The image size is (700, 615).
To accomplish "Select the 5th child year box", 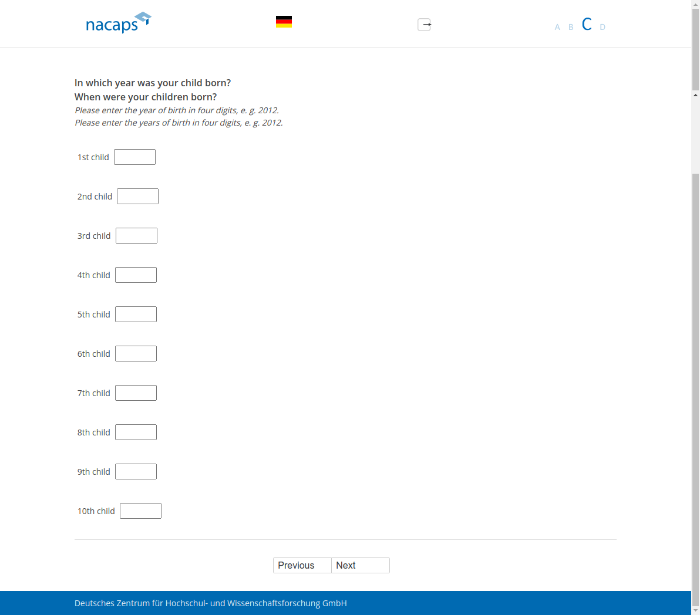I will 136,315.
